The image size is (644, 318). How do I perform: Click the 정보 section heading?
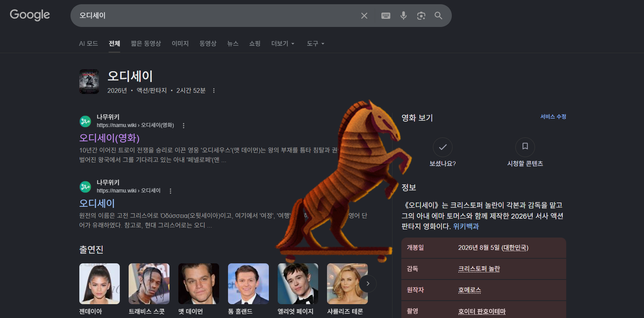pyautogui.click(x=409, y=187)
